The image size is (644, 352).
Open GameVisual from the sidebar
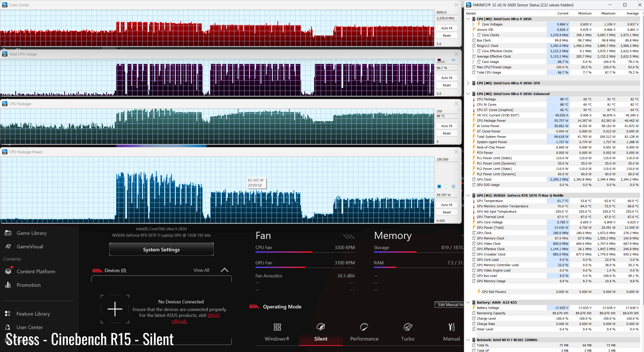coord(30,247)
